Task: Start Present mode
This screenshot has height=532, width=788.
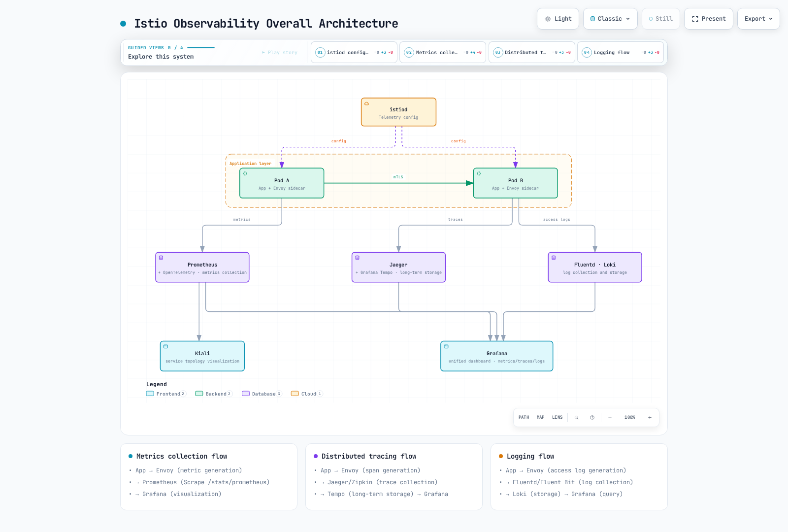Action: pyautogui.click(x=709, y=19)
